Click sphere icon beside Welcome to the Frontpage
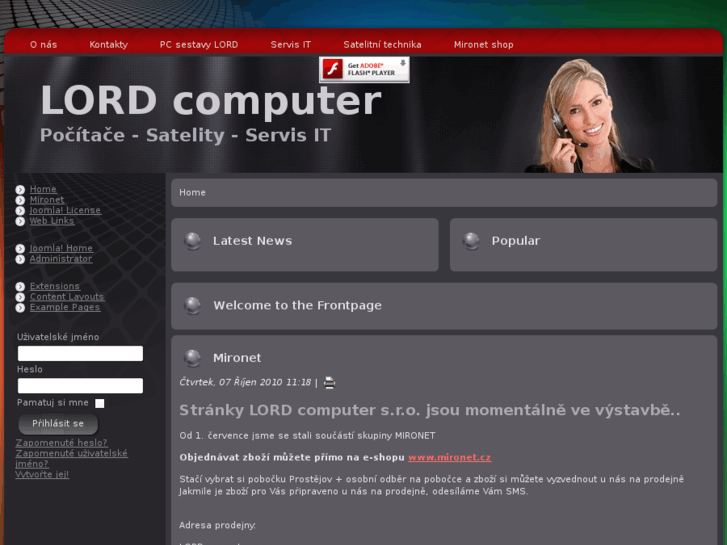The height and width of the screenshot is (545, 727). (x=192, y=306)
